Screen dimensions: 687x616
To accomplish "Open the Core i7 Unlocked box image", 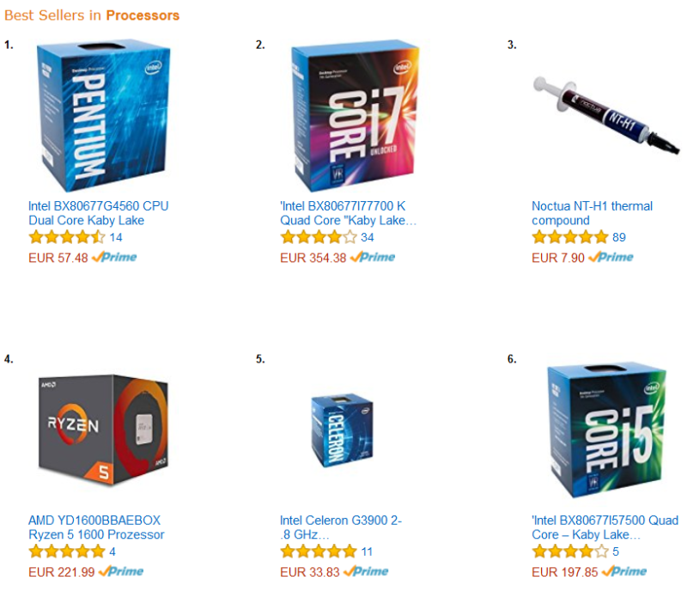I will (356, 117).
